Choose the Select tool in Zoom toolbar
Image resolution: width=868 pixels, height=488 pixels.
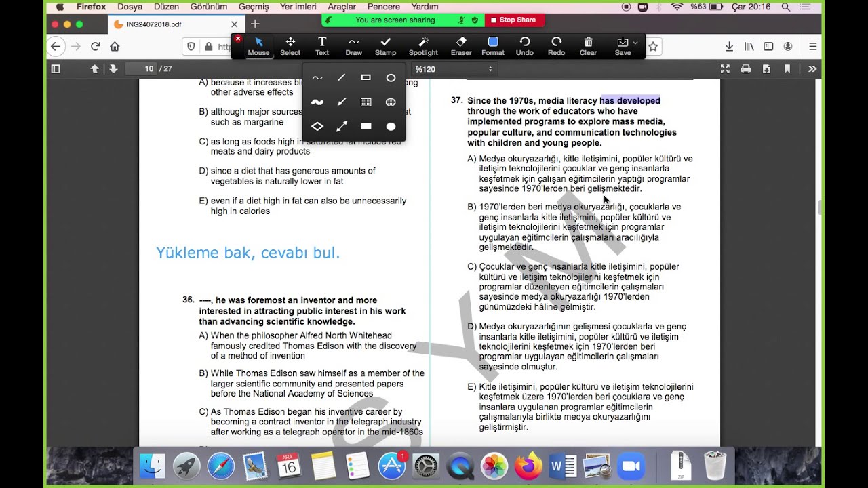290,46
